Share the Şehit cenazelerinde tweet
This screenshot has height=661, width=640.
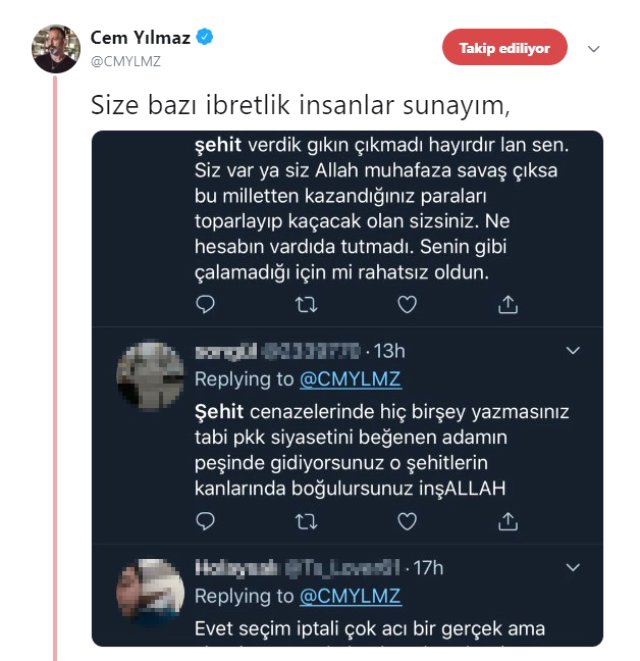508,521
